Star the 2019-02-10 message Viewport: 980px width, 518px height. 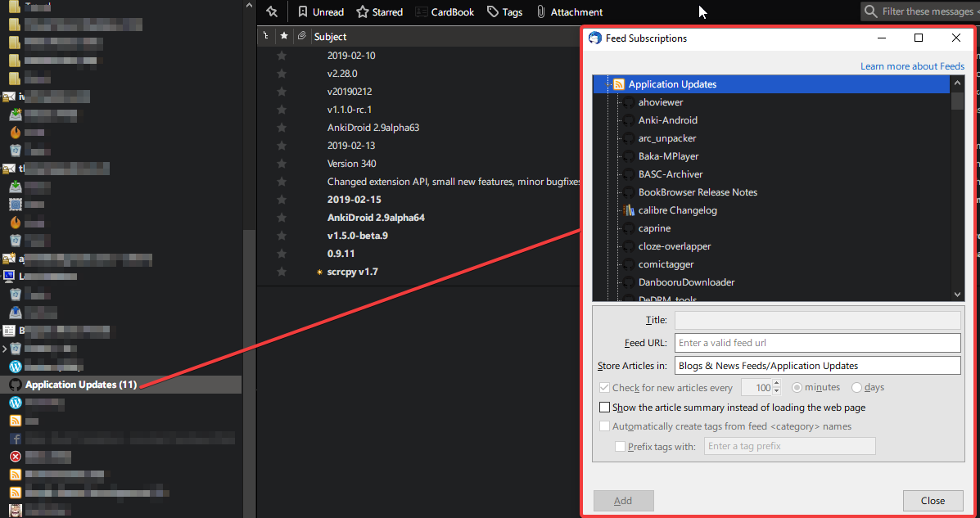tap(282, 56)
